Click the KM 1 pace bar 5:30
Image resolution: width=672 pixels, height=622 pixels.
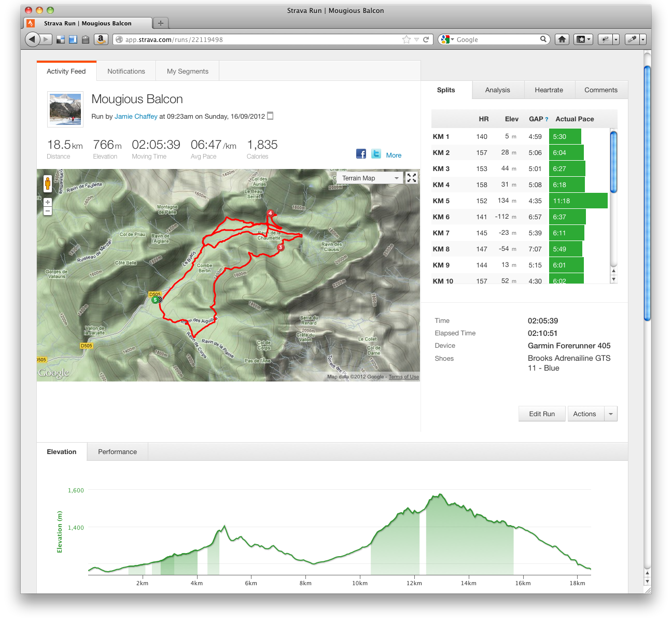tap(565, 136)
